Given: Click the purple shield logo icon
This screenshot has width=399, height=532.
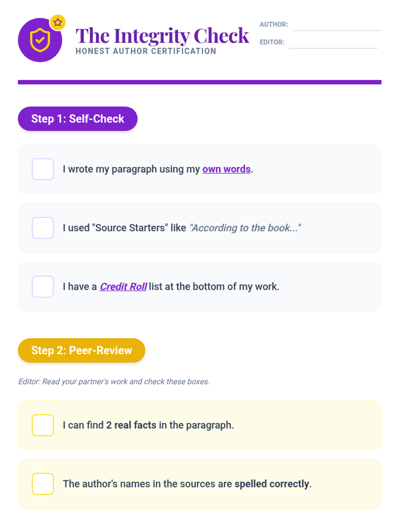Looking at the screenshot, I should click(x=40, y=40).
